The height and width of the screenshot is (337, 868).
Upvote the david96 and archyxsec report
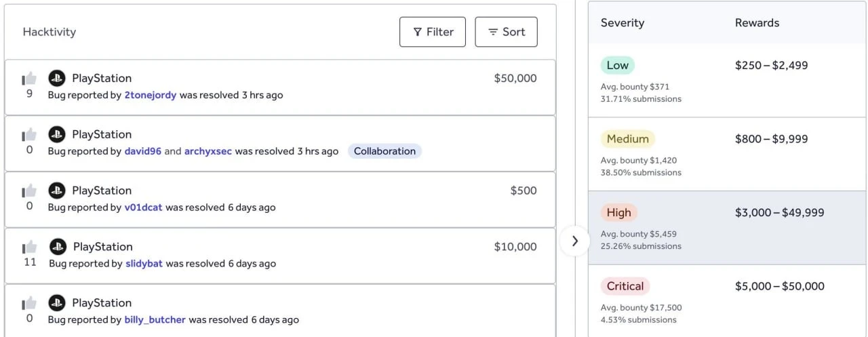tap(29, 135)
